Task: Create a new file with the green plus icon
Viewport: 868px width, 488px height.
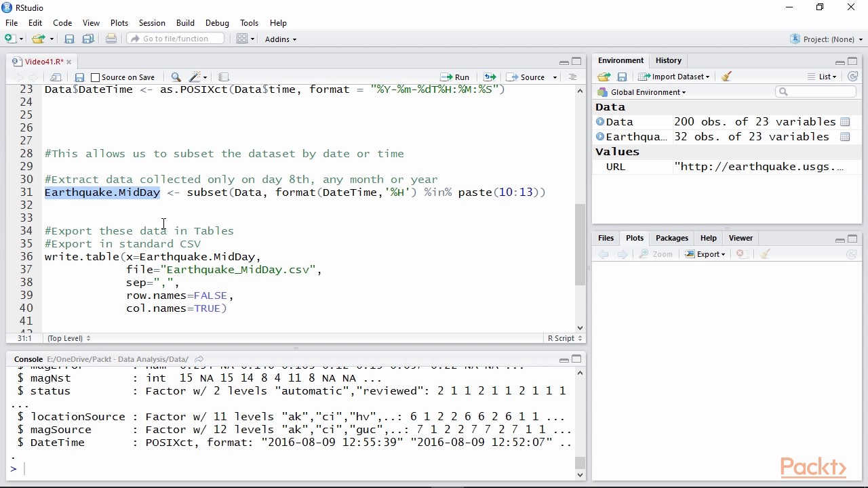Action: pyautogui.click(x=10, y=39)
